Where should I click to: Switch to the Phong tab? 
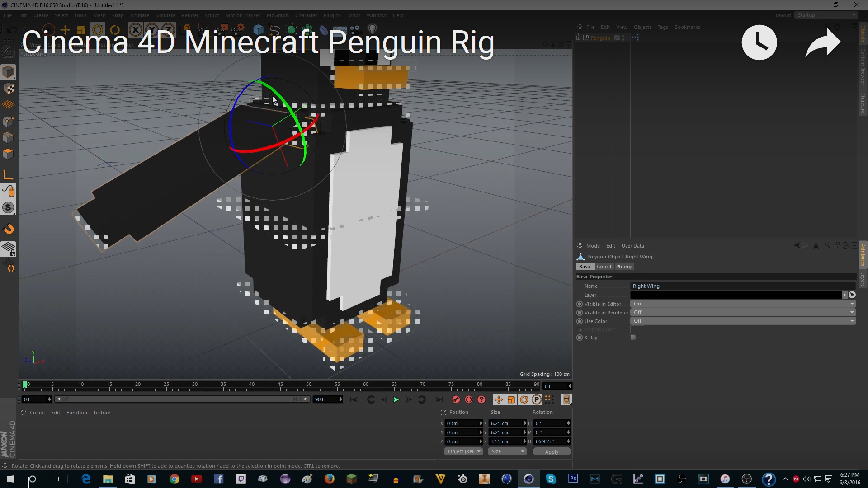click(623, 267)
